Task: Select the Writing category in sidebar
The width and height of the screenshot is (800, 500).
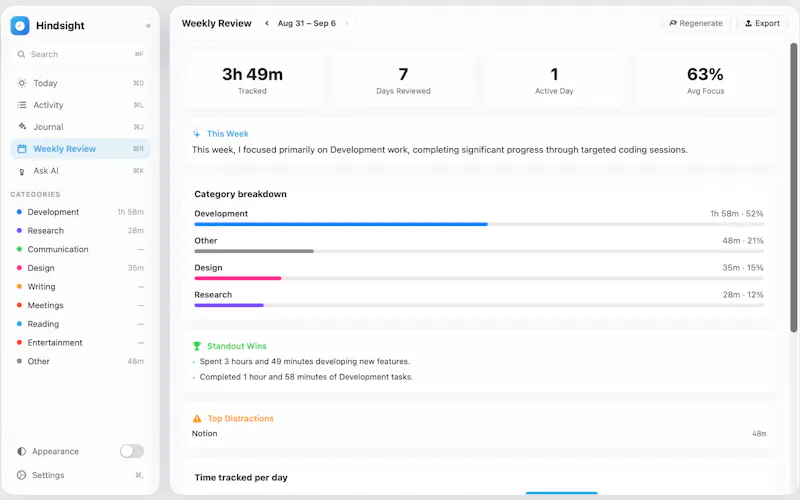Action: [x=80, y=287]
